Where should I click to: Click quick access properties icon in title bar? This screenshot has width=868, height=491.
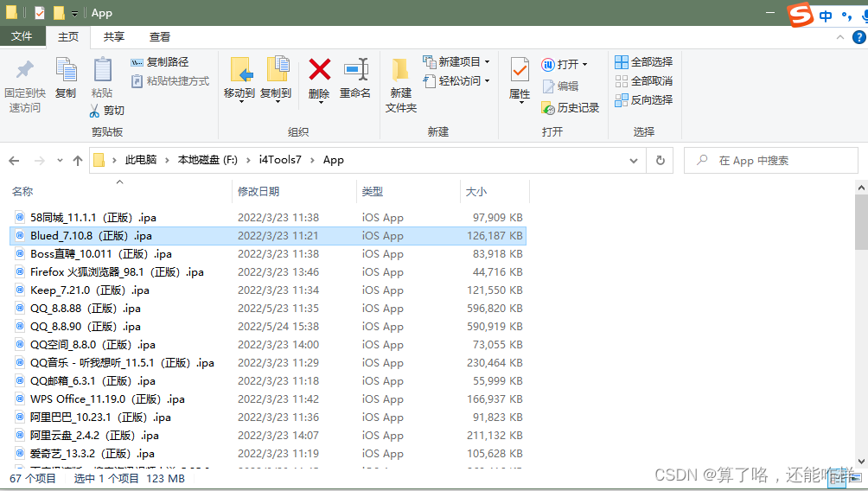(x=39, y=13)
